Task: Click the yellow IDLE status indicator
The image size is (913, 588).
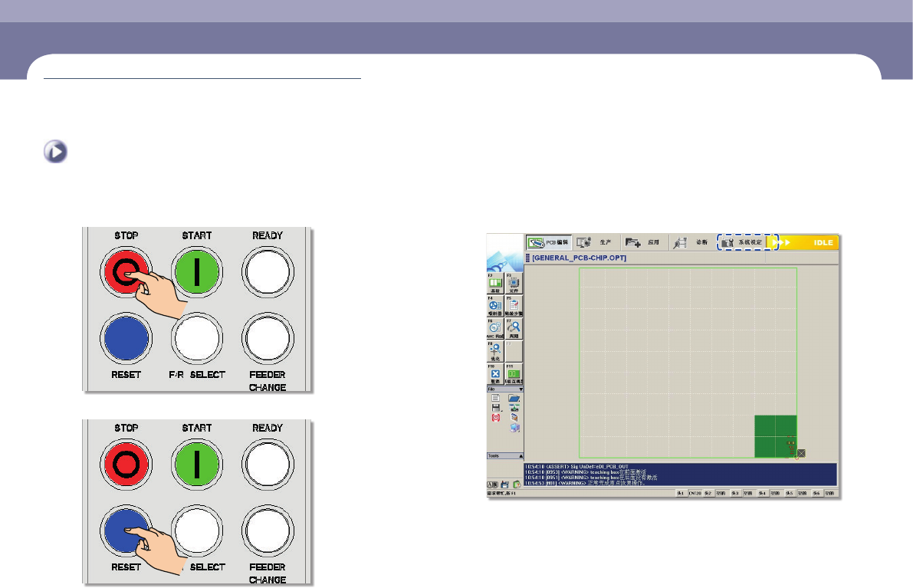Action: tap(804, 242)
